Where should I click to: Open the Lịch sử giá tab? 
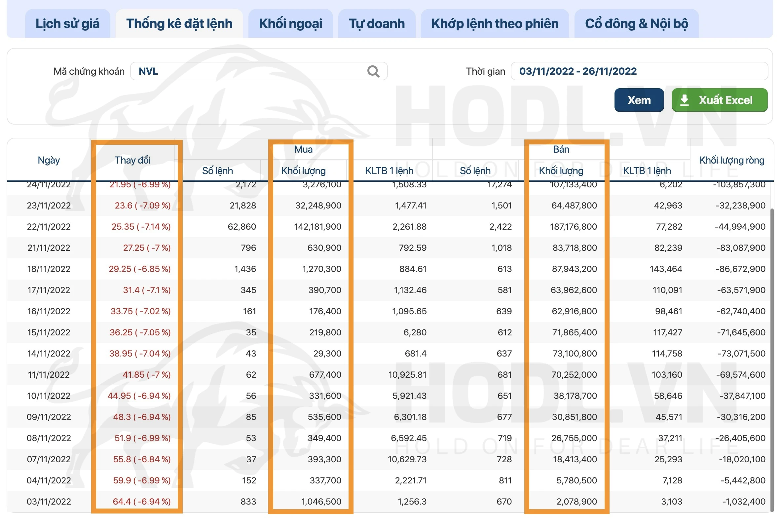click(x=67, y=23)
